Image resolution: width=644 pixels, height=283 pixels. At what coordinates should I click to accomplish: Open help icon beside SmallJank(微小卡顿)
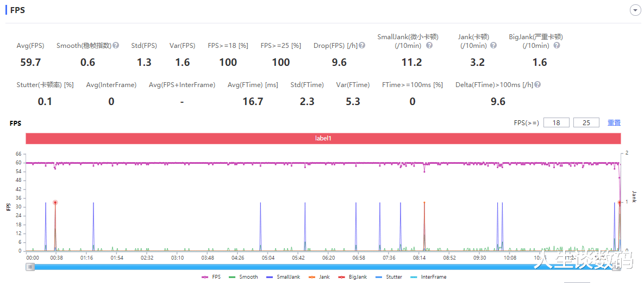click(429, 45)
